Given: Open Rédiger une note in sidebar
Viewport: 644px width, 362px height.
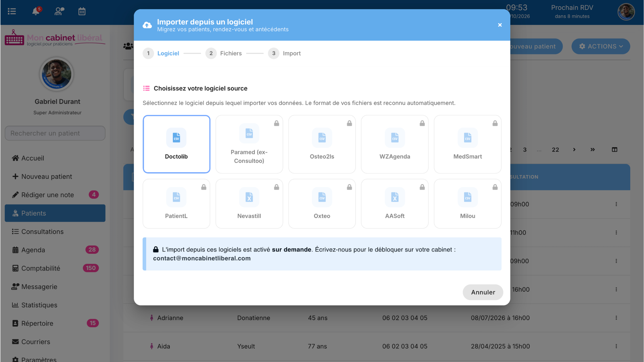Looking at the screenshot, I should coord(55,195).
